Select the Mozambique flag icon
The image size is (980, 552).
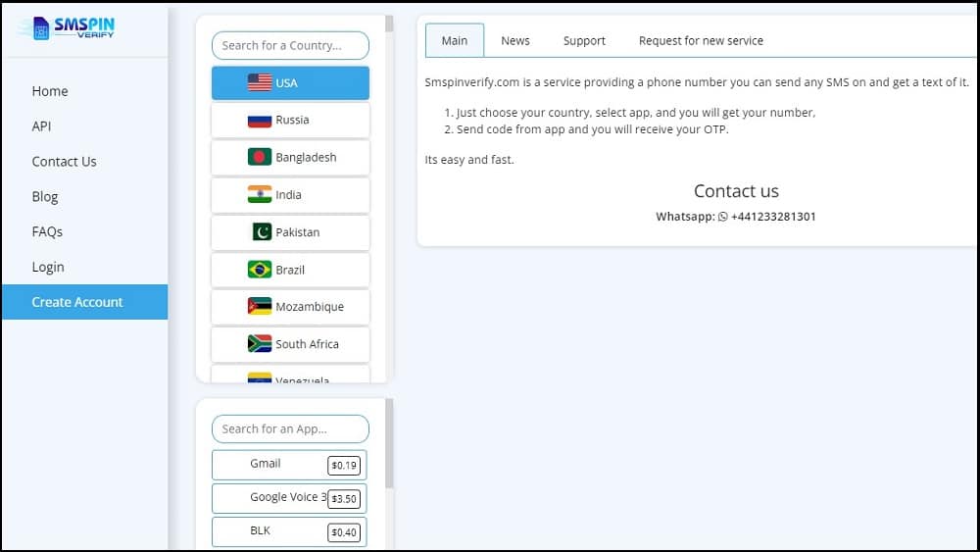pyautogui.click(x=260, y=306)
